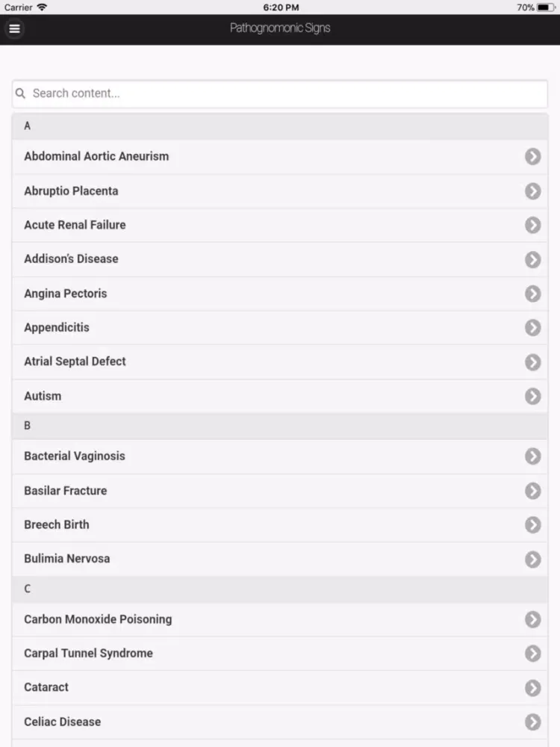Open the Appendicitis entry
This screenshot has width=560, height=747.
57,327
